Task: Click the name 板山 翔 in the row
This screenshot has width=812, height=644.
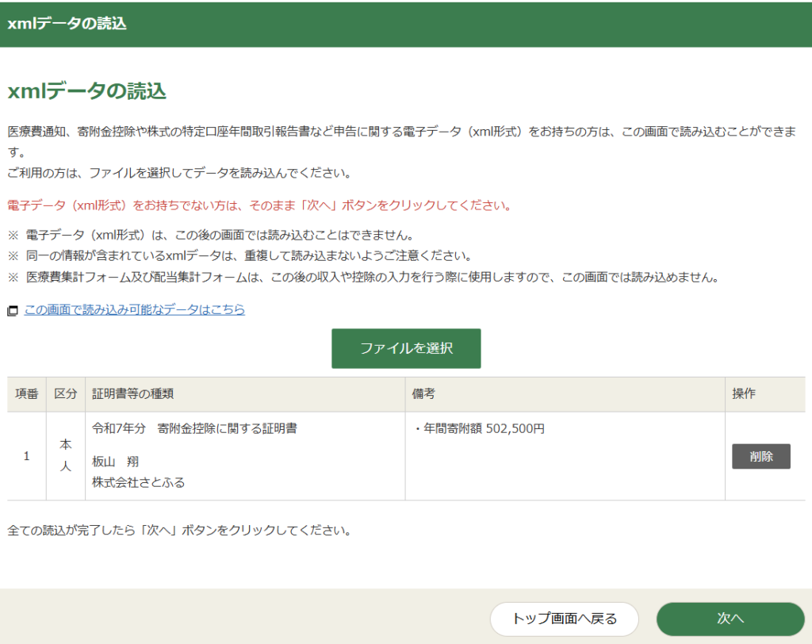Action: [116, 462]
